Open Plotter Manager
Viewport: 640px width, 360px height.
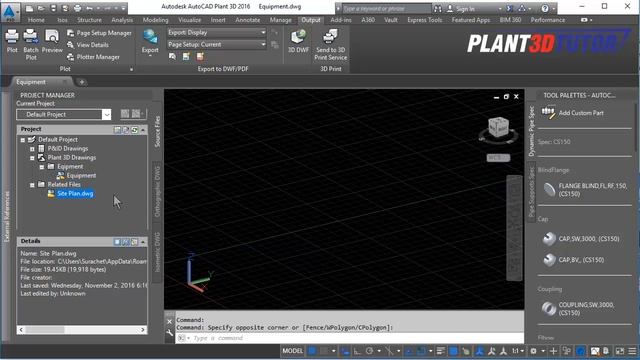click(93, 57)
